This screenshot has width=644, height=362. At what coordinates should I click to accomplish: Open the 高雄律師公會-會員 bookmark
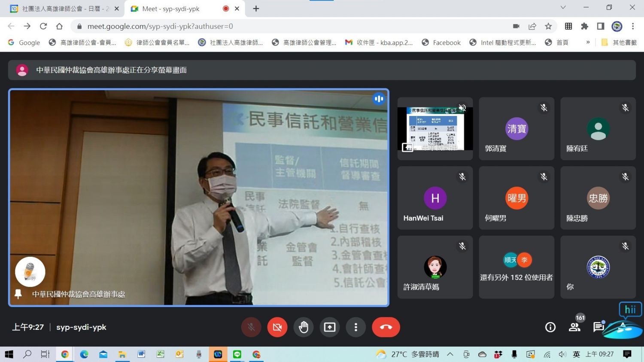82,43
